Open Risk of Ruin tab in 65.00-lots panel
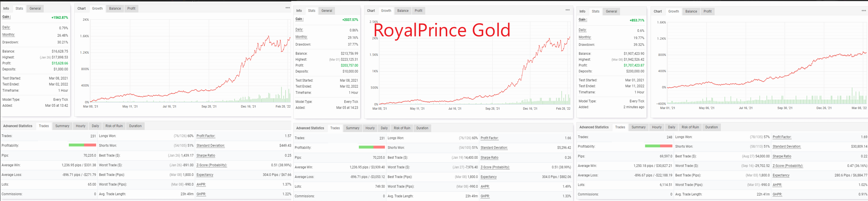The height and width of the screenshot is (201, 868). (x=114, y=126)
